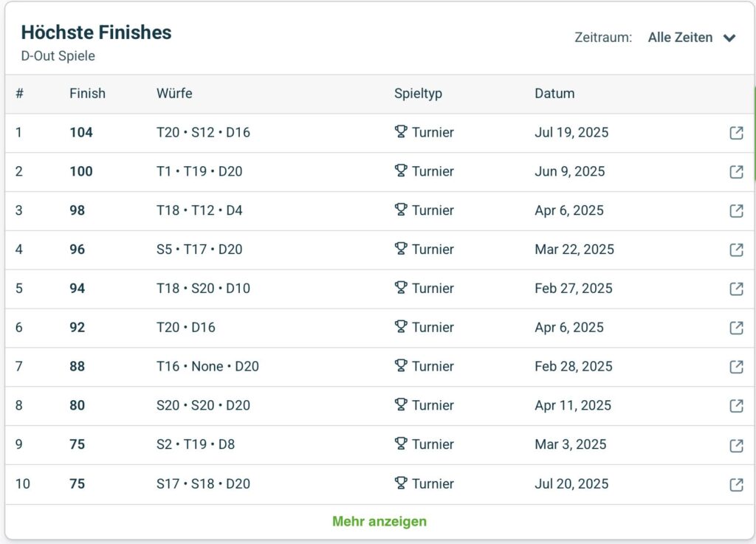The height and width of the screenshot is (544, 756).
Task: Open external link for Mar 3, 2025 row
Action: click(736, 445)
